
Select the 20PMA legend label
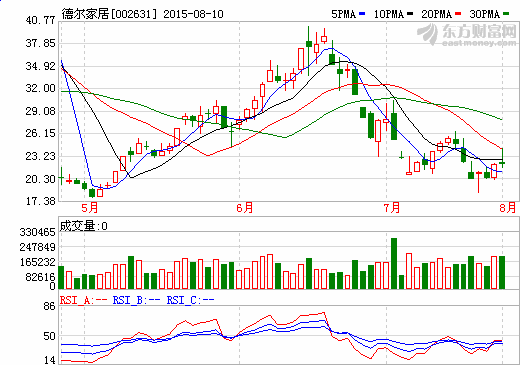[x=436, y=14]
